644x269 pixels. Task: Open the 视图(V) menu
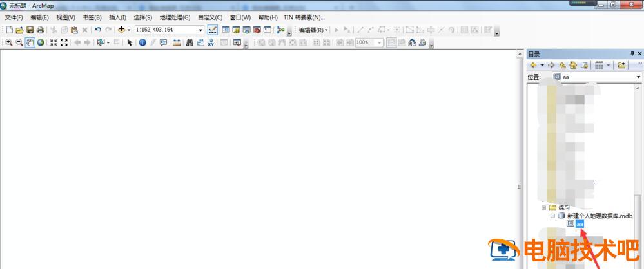pos(66,17)
